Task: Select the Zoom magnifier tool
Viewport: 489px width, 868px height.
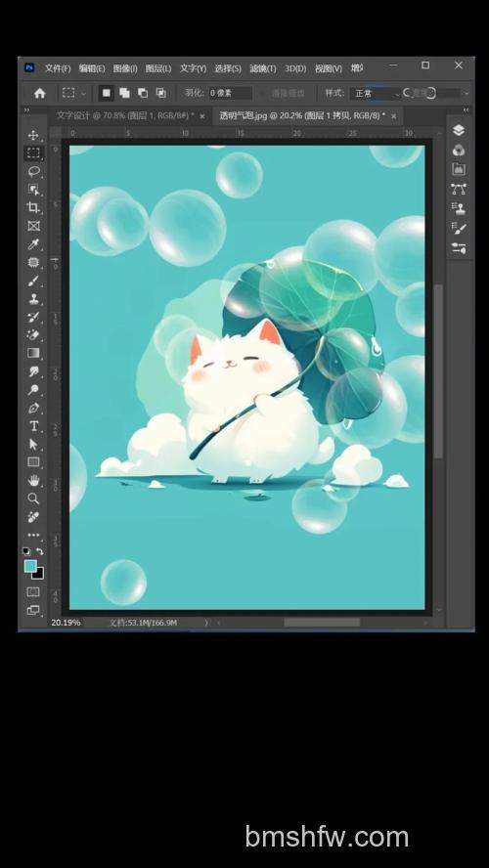Action: coord(34,499)
